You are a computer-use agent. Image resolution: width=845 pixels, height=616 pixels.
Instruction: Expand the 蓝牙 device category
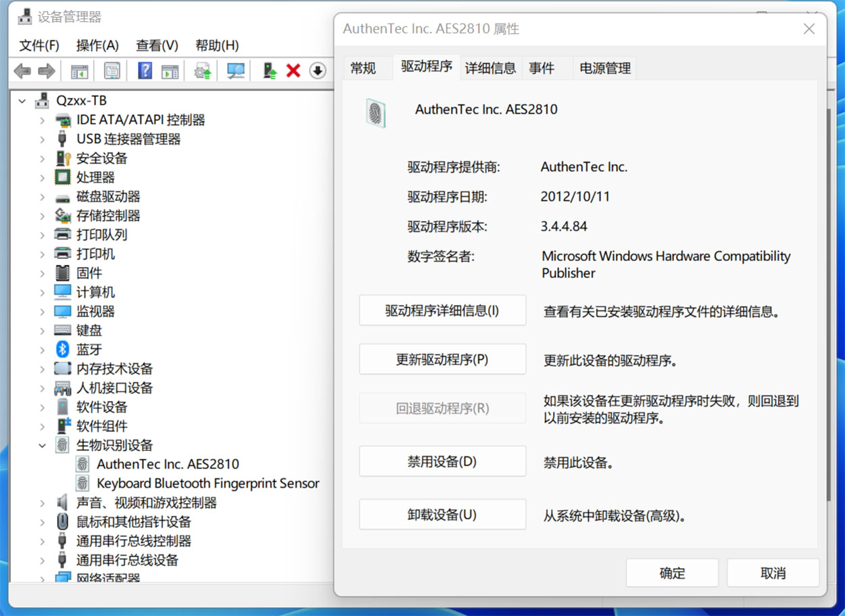[43, 350]
